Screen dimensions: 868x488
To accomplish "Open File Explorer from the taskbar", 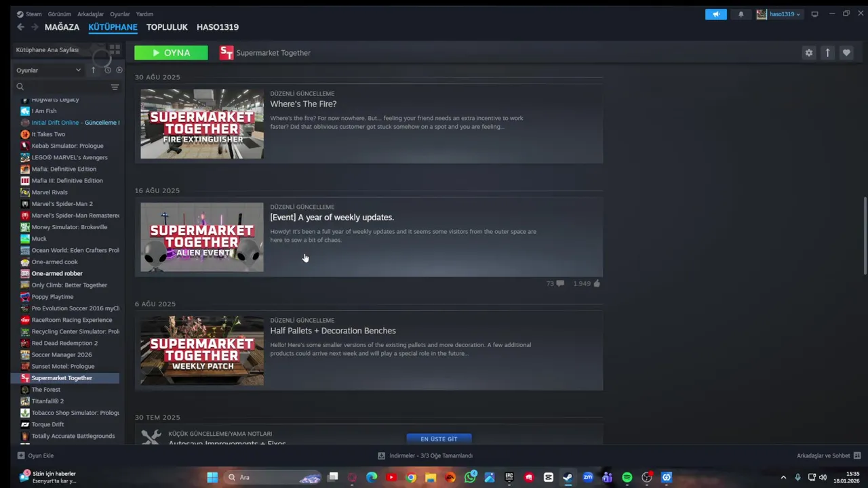I will 431,477.
